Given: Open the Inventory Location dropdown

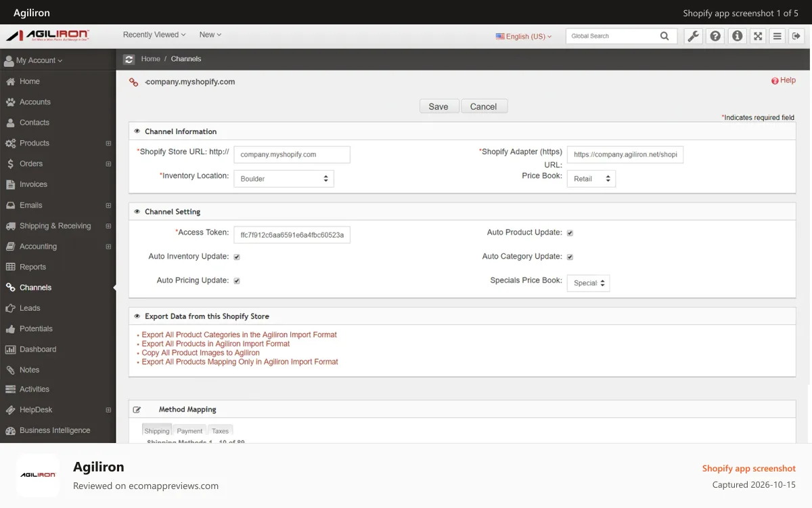Looking at the screenshot, I should point(284,179).
